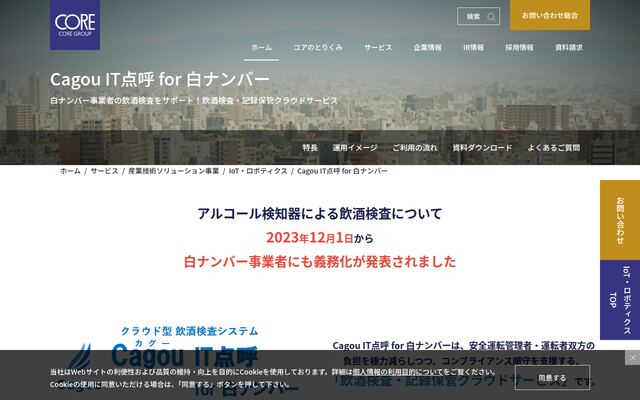Click IoT・ロボティクス breadcrumb link
Image resolution: width=640 pixels, height=400 pixels.
point(258,171)
